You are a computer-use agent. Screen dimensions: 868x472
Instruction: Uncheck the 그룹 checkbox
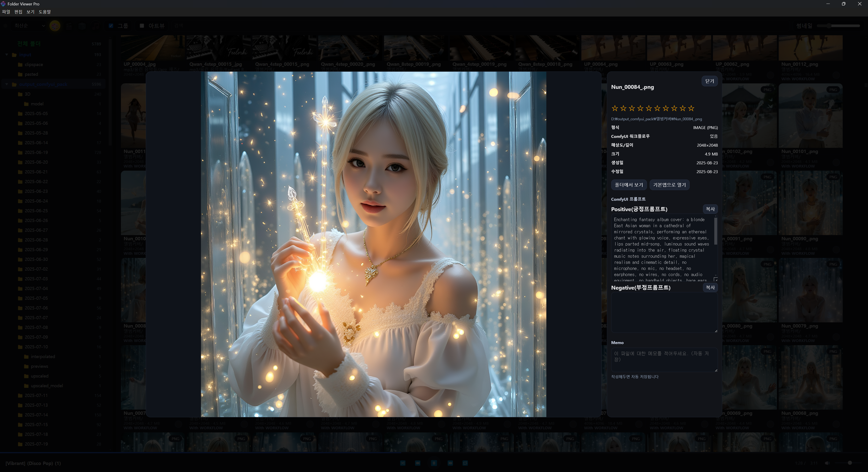click(111, 26)
